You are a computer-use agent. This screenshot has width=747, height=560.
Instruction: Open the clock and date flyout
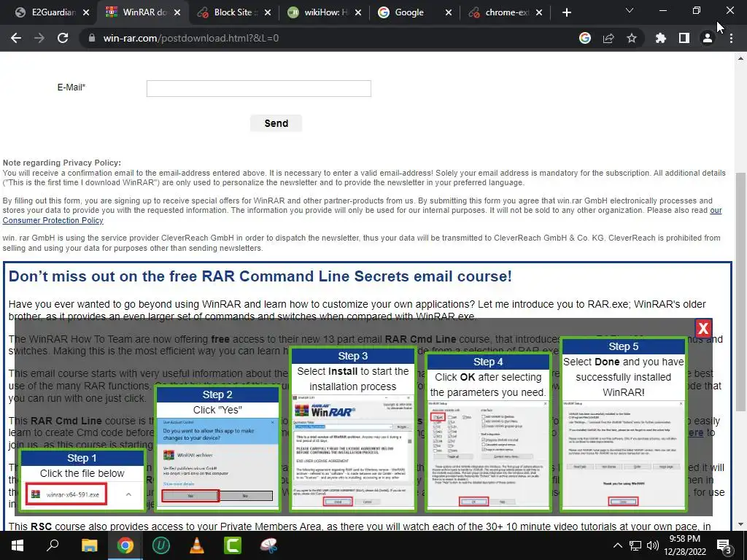[685, 545]
